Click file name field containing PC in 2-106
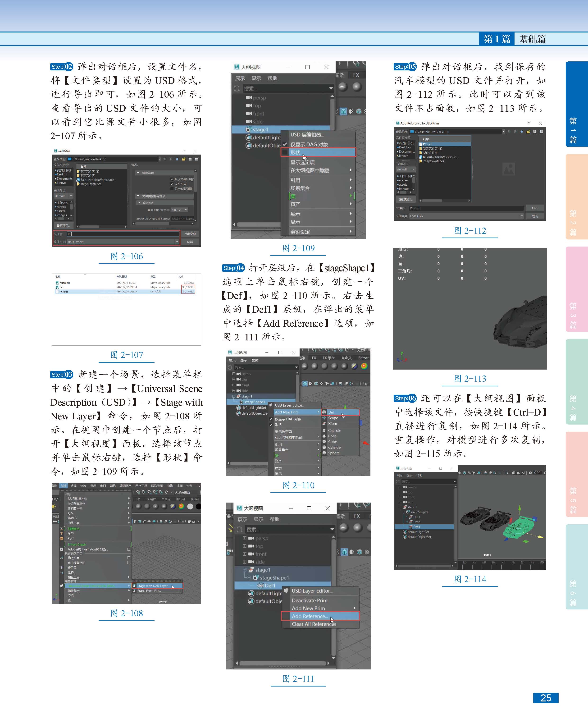This screenshot has width=588, height=728. [x=123, y=234]
